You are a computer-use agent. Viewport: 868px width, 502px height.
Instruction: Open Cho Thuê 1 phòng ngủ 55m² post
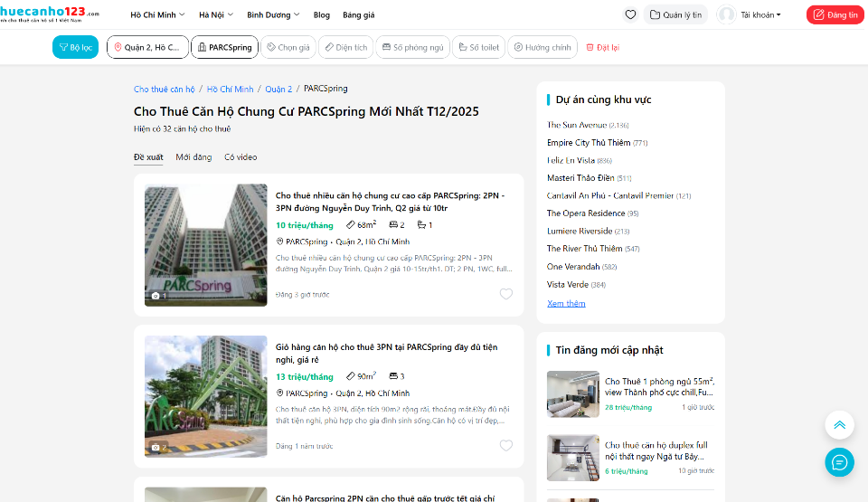659,387
